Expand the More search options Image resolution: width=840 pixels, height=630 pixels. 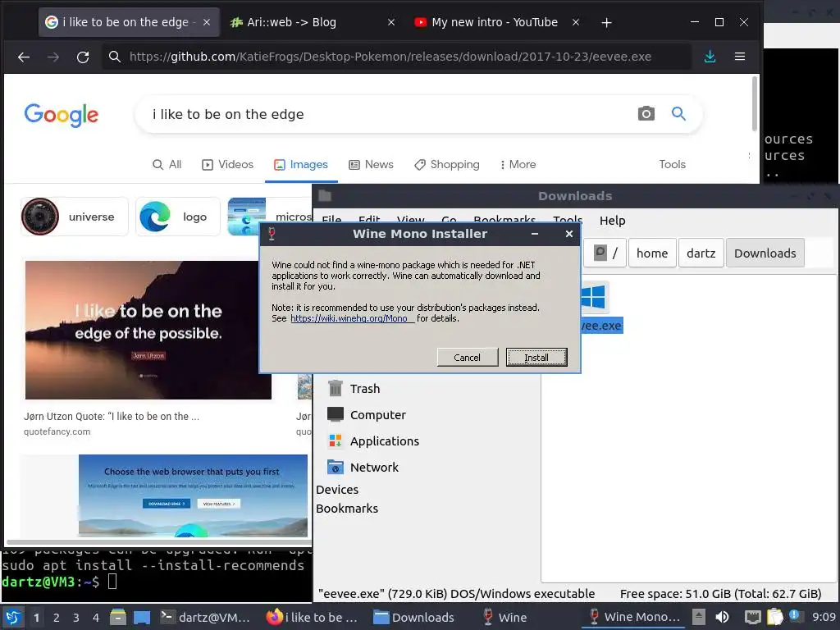518,164
